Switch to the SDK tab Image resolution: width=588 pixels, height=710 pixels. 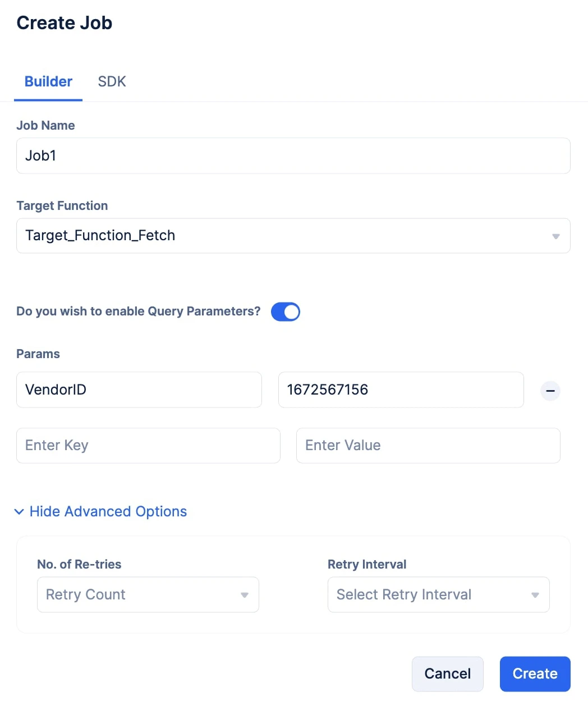pos(112,81)
